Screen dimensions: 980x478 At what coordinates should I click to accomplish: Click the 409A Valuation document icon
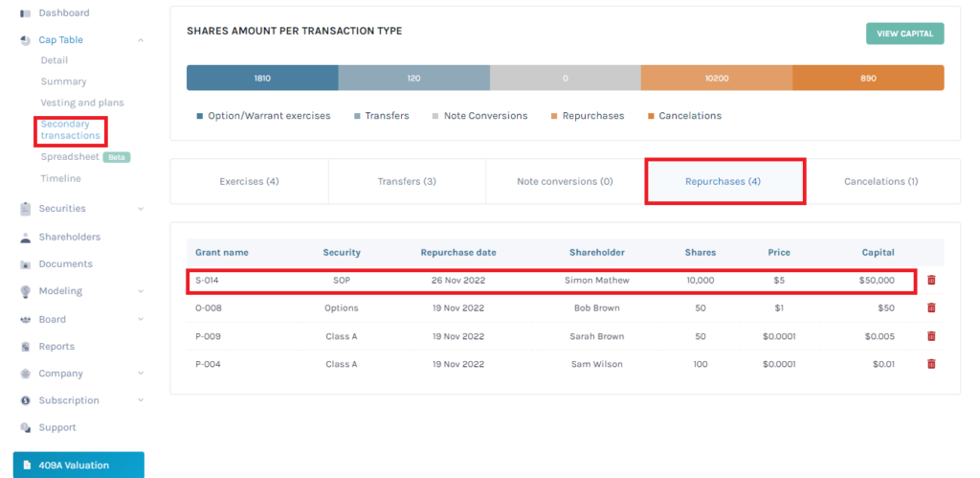click(x=27, y=466)
